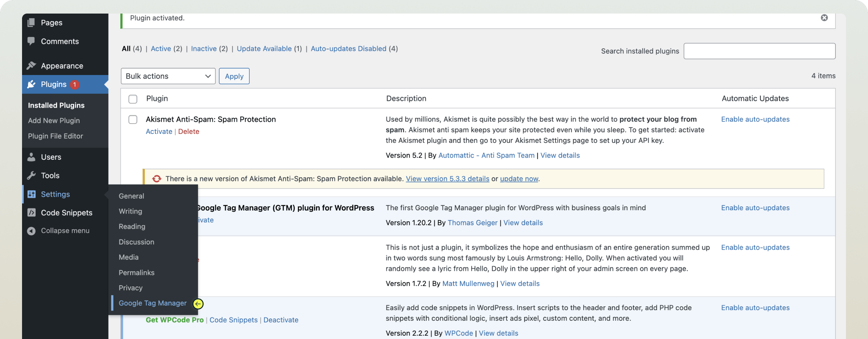Show All plugins filter
Image resolution: width=868 pixels, height=339 pixels.
click(x=126, y=49)
